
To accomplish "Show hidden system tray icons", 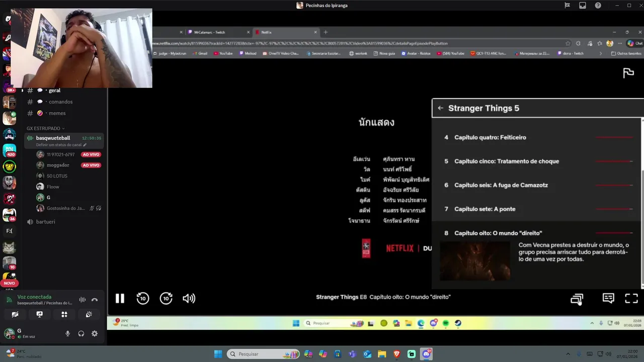I will click(x=568, y=354).
